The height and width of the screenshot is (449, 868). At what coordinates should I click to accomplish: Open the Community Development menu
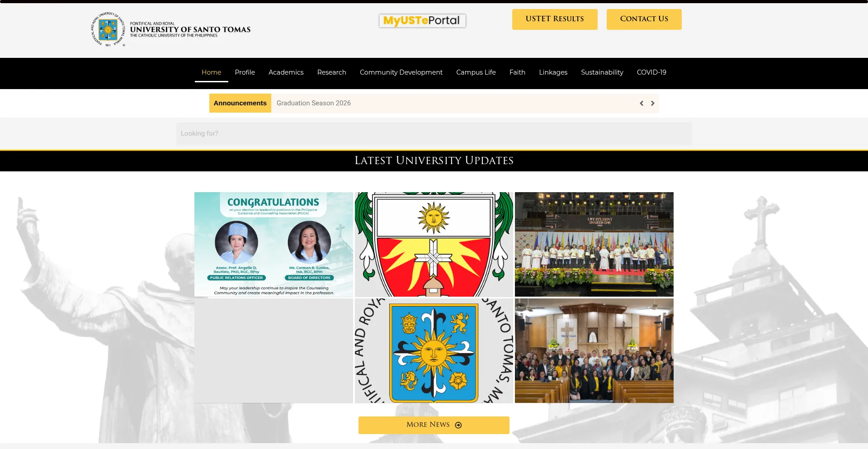(x=401, y=72)
